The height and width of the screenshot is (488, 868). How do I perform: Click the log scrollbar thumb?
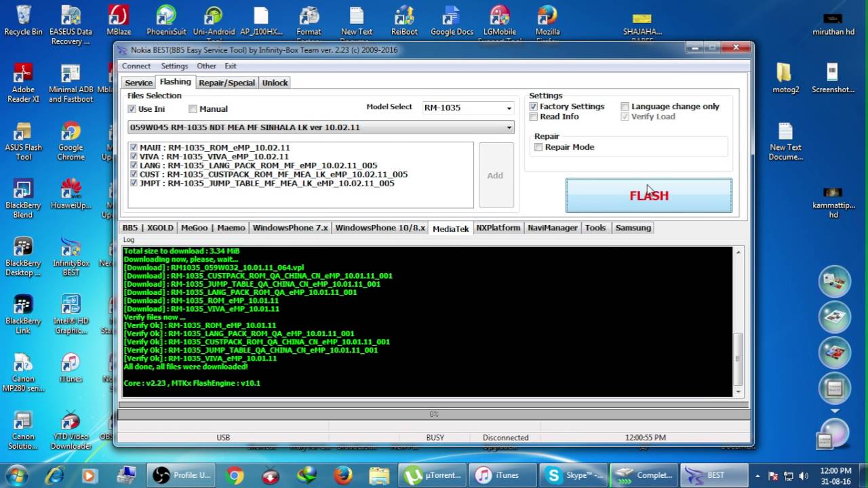click(738, 359)
